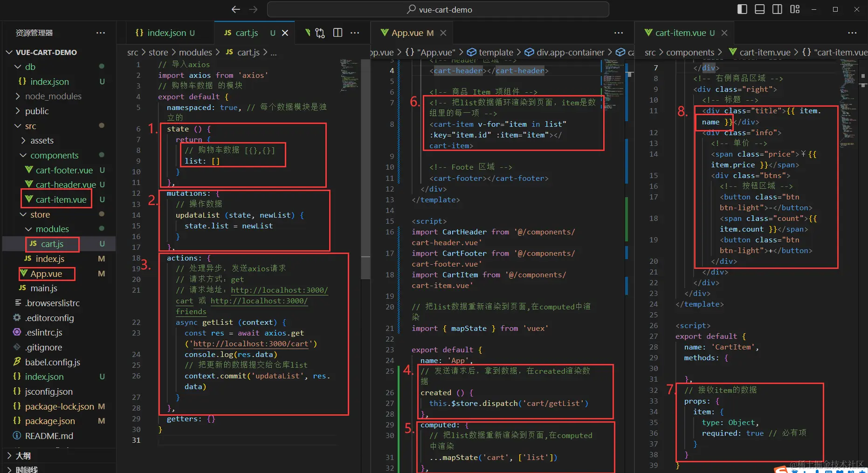The height and width of the screenshot is (473, 868).
Task: Open .gitignore file
Action: coord(43,347)
